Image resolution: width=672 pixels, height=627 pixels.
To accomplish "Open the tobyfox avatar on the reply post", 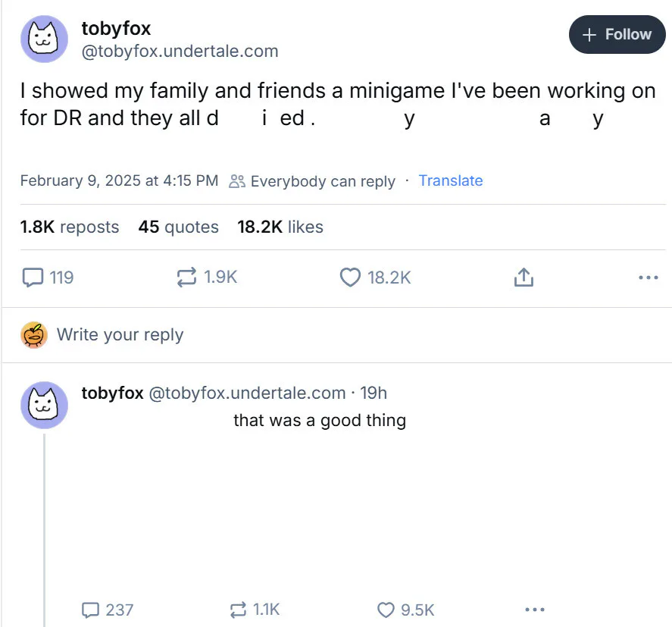I will (44, 405).
